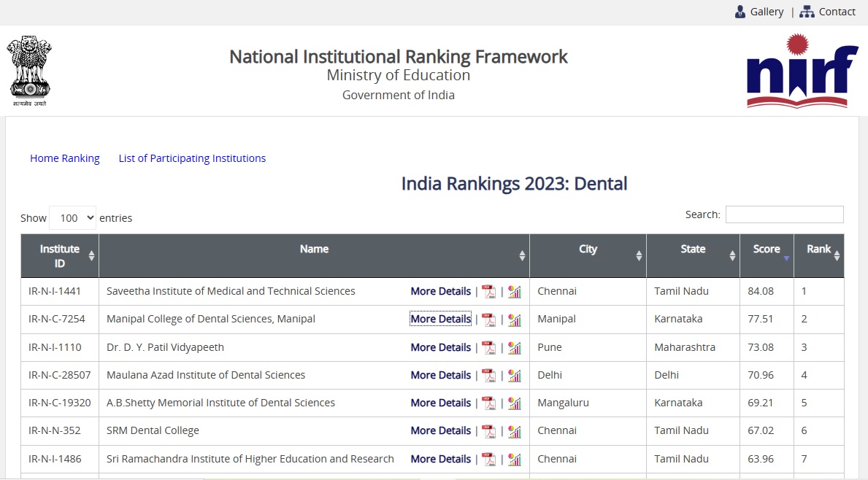Open the entries-per-page dropdown
The height and width of the screenshot is (480, 868).
pos(72,218)
